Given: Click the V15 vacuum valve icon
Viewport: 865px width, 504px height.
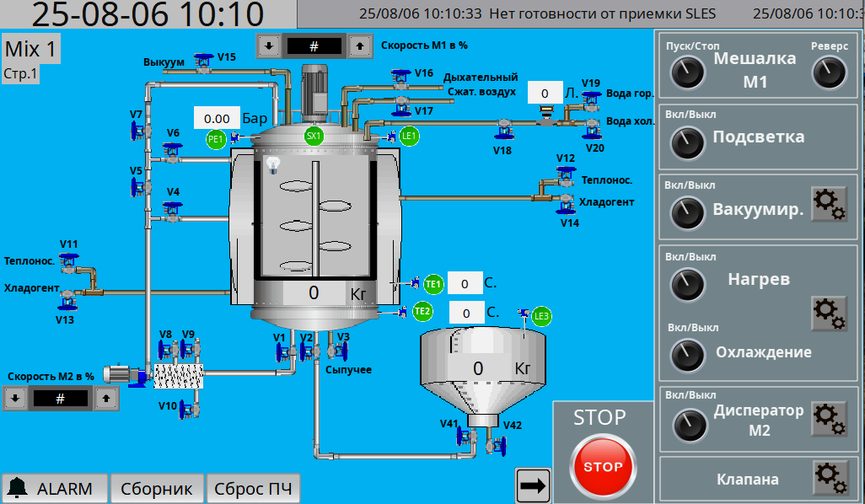Looking at the screenshot, I should pos(202,62).
